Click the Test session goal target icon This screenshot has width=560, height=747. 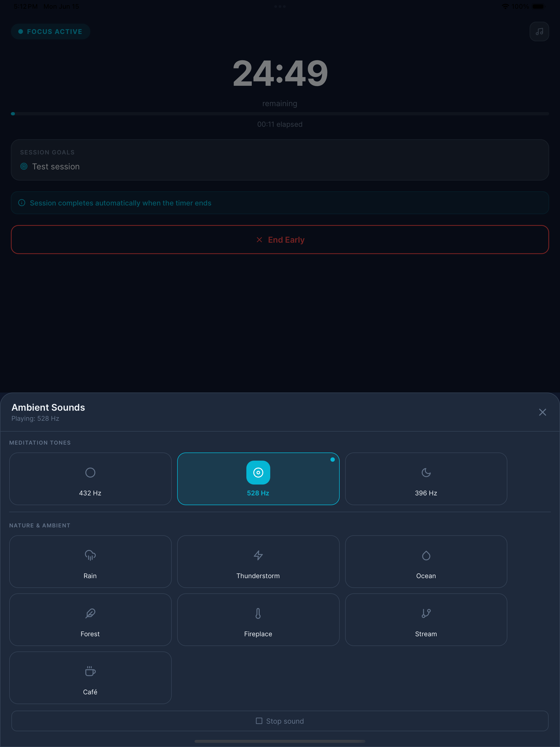(24, 166)
